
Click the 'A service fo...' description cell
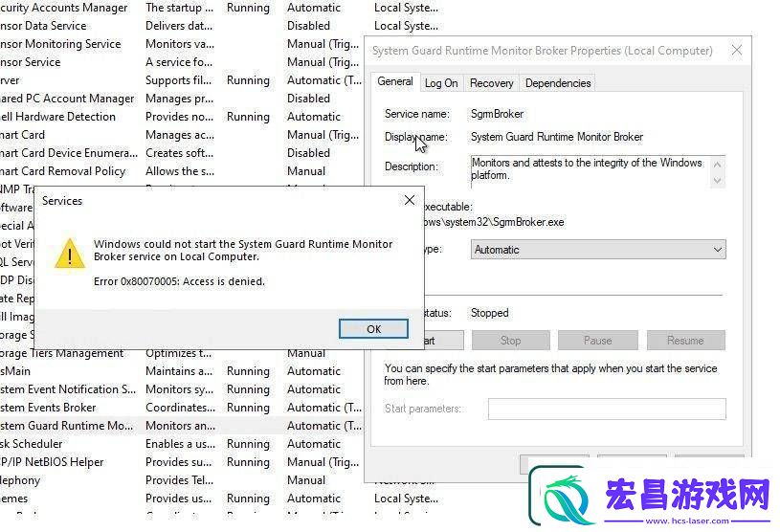pos(179,62)
